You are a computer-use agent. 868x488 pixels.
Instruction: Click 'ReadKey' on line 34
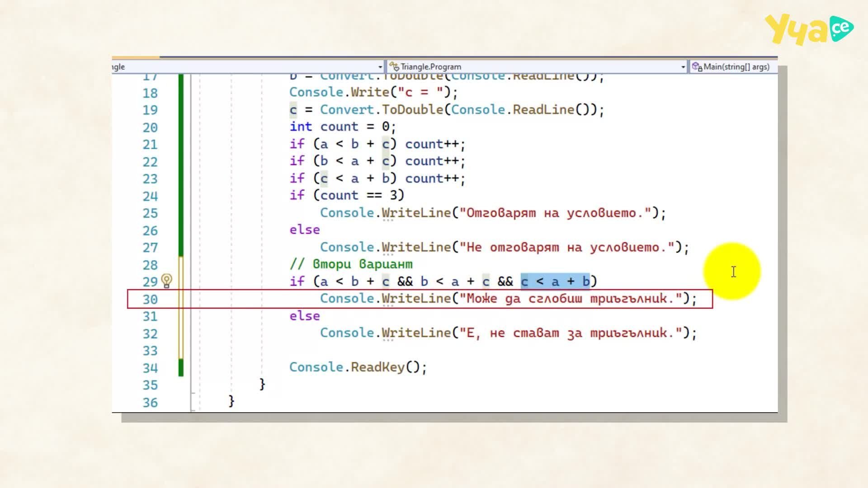(x=377, y=367)
